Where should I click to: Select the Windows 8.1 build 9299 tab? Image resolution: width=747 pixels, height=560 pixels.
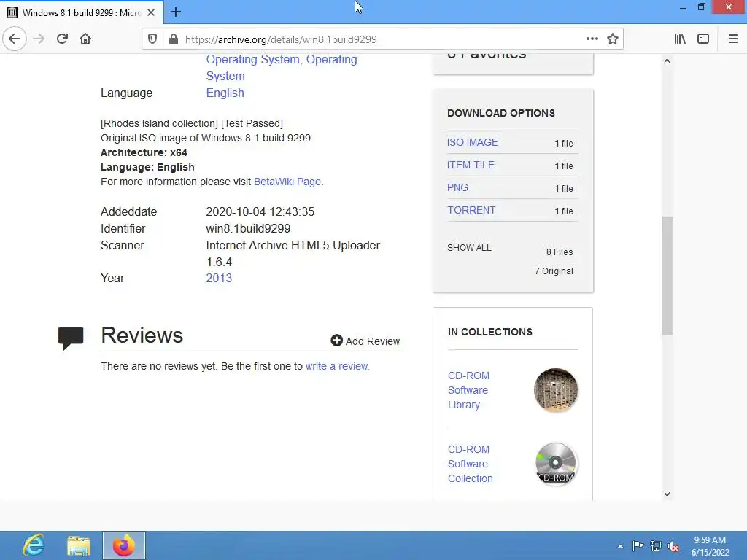(x=82, y=13)
